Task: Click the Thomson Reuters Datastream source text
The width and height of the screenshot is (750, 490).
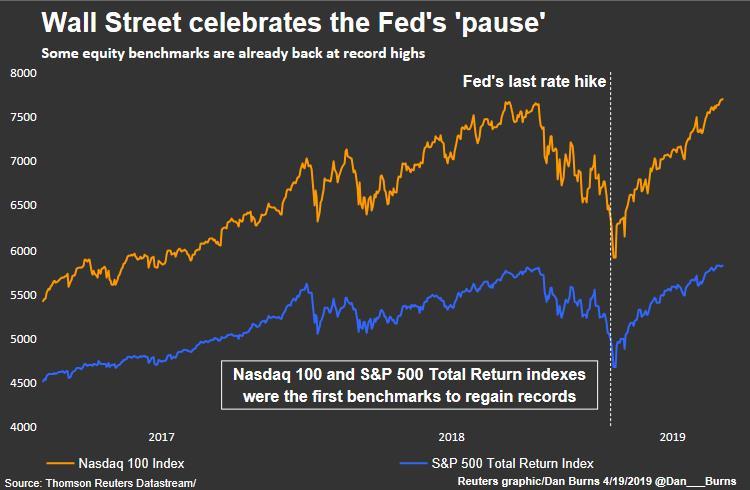Action: [x=100, y=483]
